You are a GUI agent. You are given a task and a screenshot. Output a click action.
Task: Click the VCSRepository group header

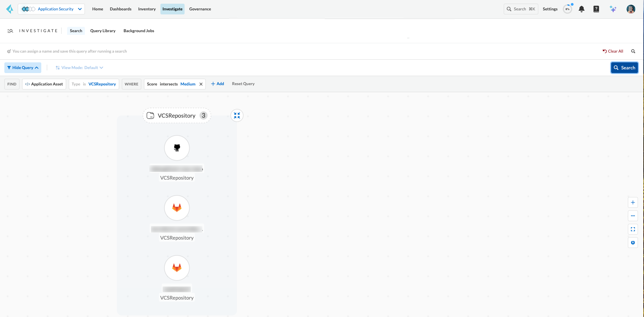pyautogui.click(x=177, y=116)
